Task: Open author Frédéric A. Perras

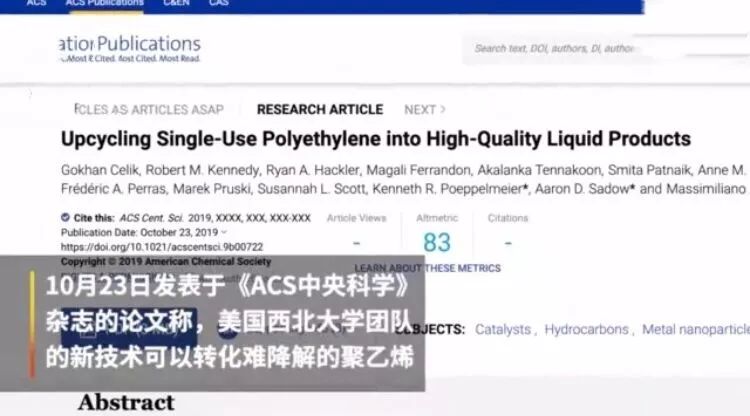Action: (x=113, y=189)
